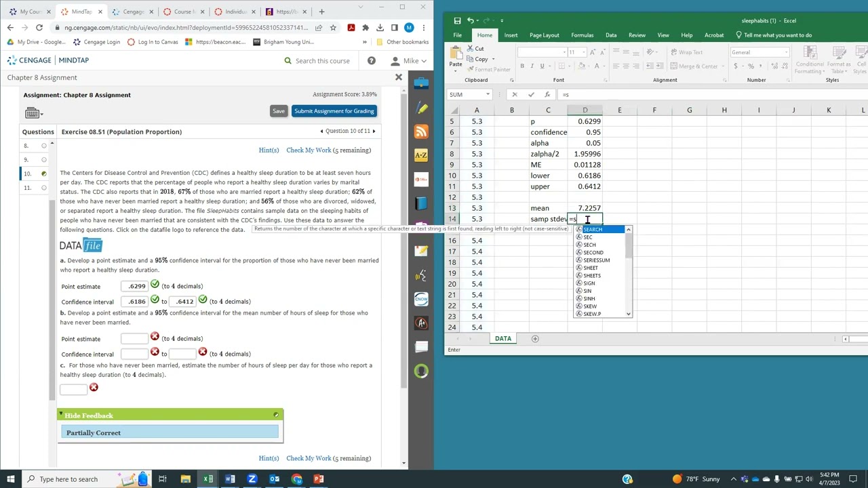Screen dimensions: 868x488
Task: Open File Explorer from the taskbar
Action: pos(185,479)
